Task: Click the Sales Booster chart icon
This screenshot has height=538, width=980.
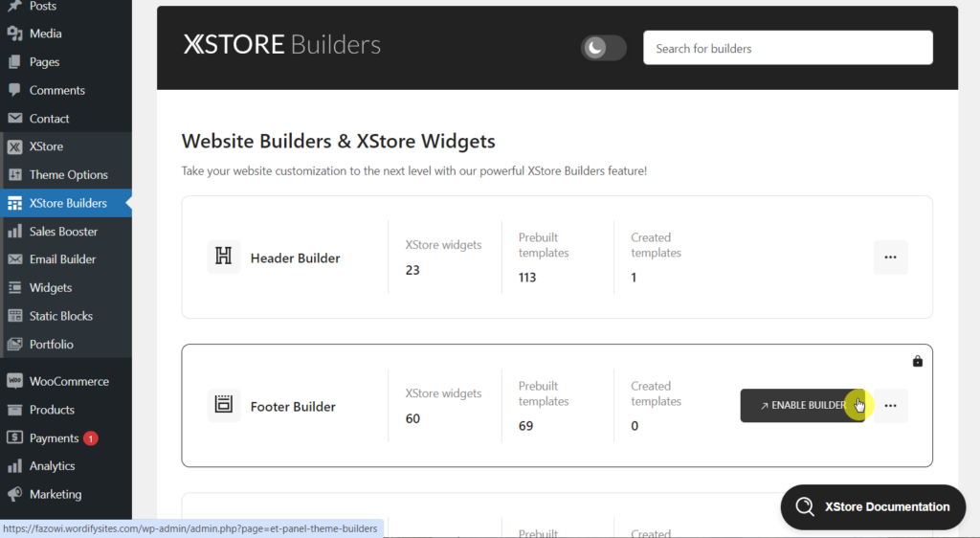Action: point(14,232)
